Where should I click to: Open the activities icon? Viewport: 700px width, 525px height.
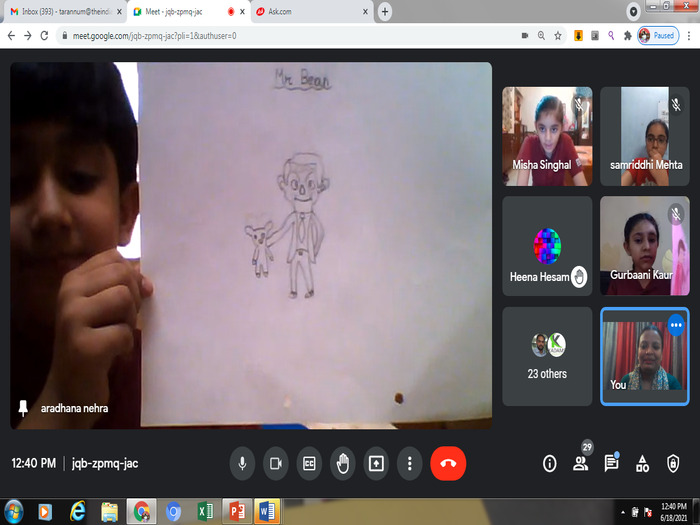click(642, 464)
